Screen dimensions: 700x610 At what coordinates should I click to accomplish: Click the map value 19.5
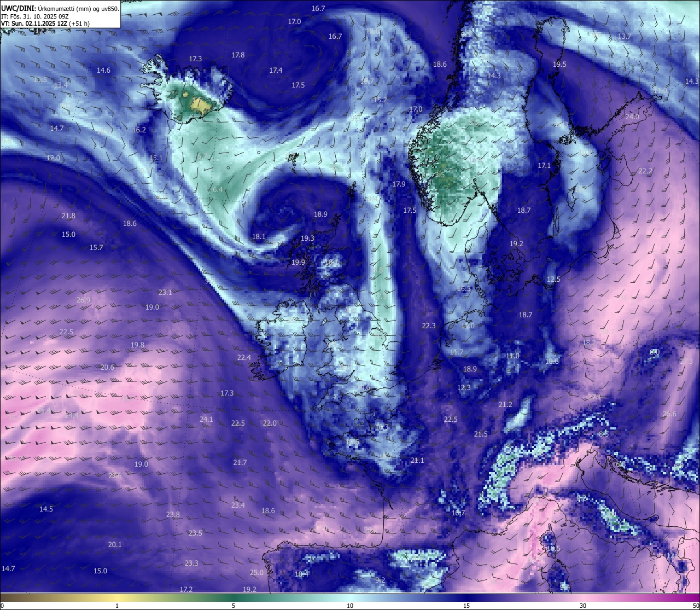559,64
